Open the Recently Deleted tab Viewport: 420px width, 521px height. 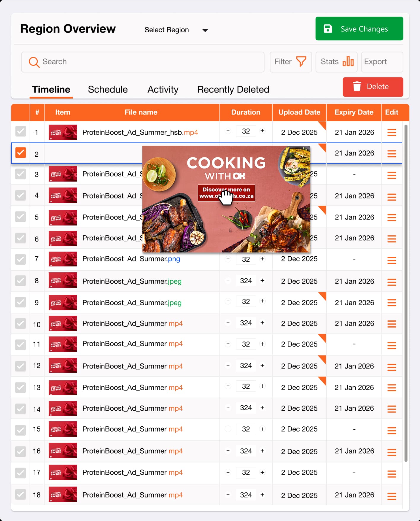233,90
